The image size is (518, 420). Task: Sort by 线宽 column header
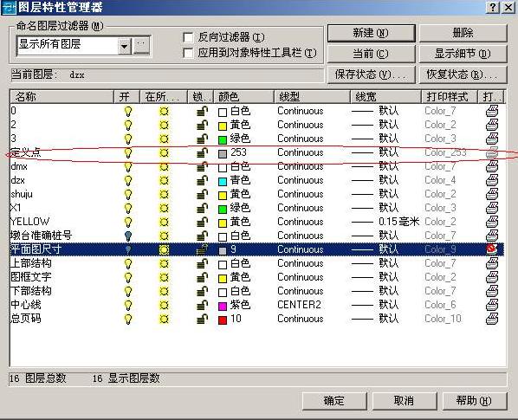385,97
